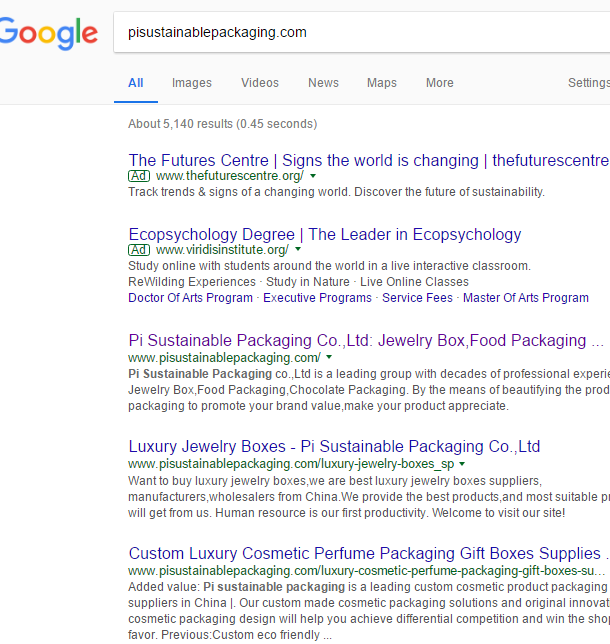The height and width of the screenshot is (644, 610).
Task: Click the Ad badge next to thefuturescentre.org
Action: [x=139, y=176]
